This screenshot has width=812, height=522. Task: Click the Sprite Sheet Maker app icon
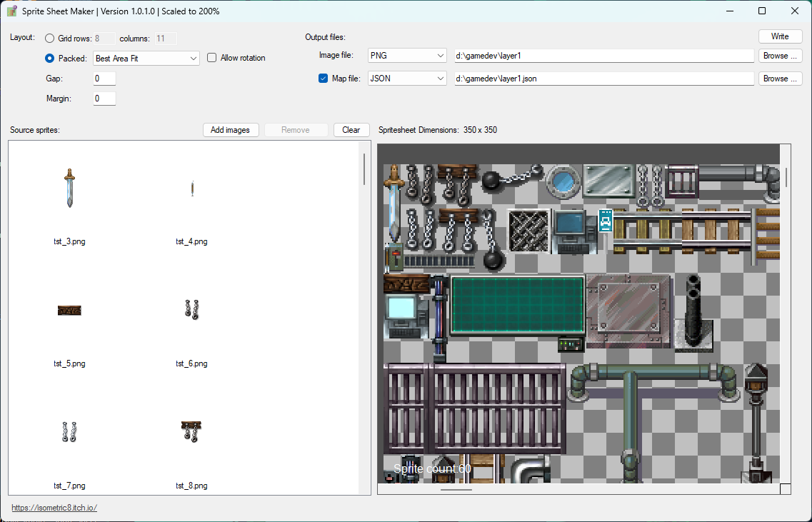[x=11, y=11]
